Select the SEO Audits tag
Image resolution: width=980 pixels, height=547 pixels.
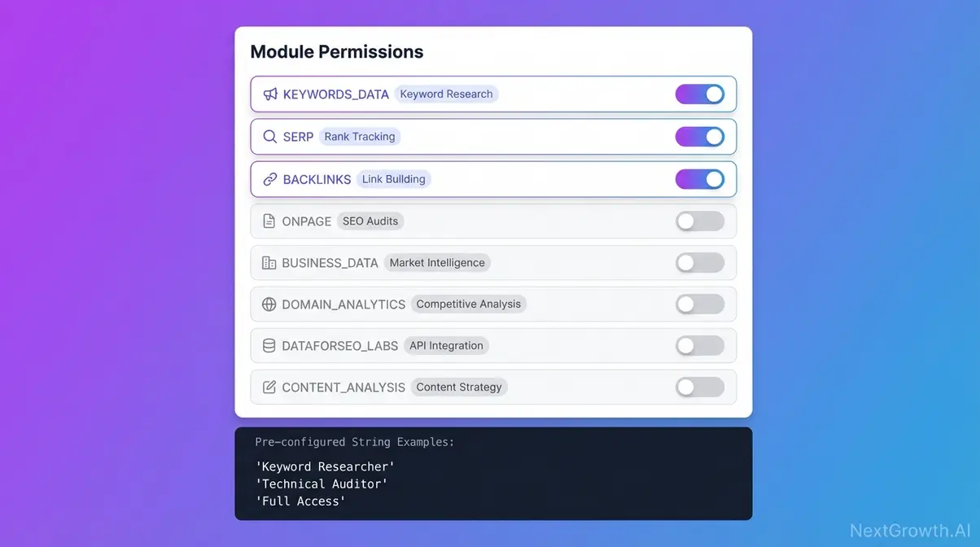(370, 221)
